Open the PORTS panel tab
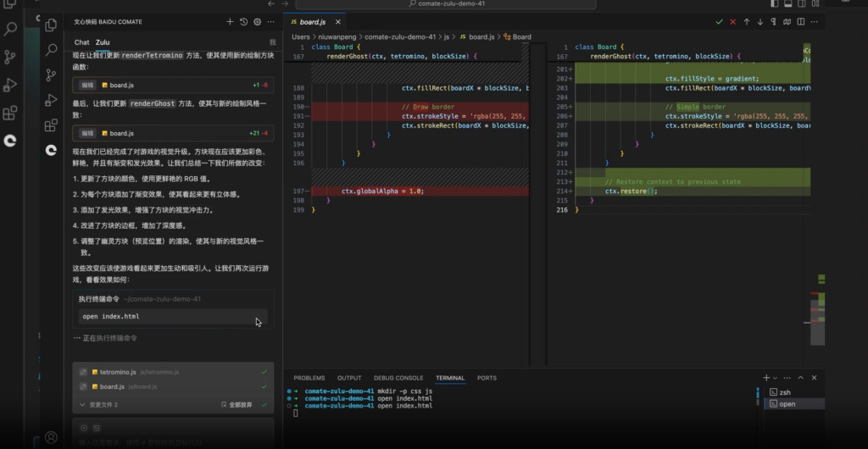 pos(487,378)
